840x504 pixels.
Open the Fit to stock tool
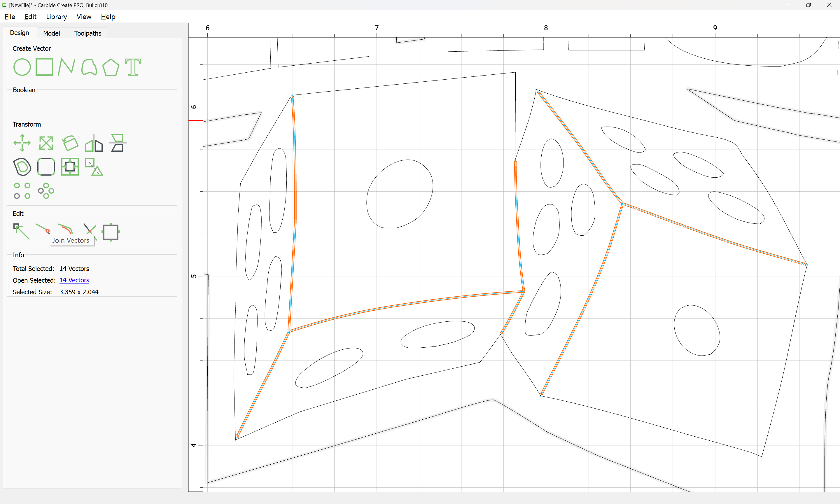click(70, 167)
